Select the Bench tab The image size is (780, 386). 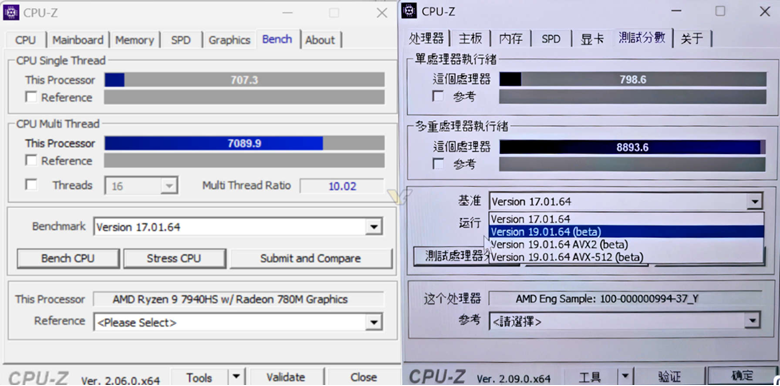pyautogui.click(x=277, y=39)
